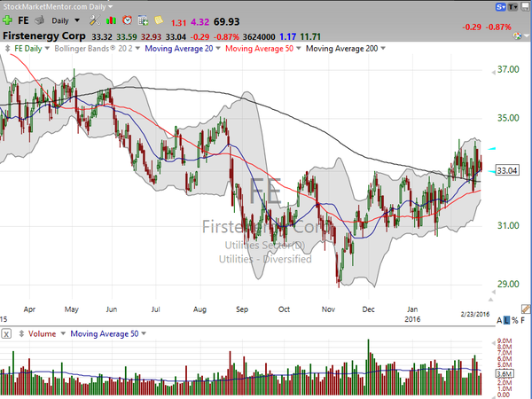Close the volume pane with the x button
This screenshot has width=532, height=399.
click(6, 334)
